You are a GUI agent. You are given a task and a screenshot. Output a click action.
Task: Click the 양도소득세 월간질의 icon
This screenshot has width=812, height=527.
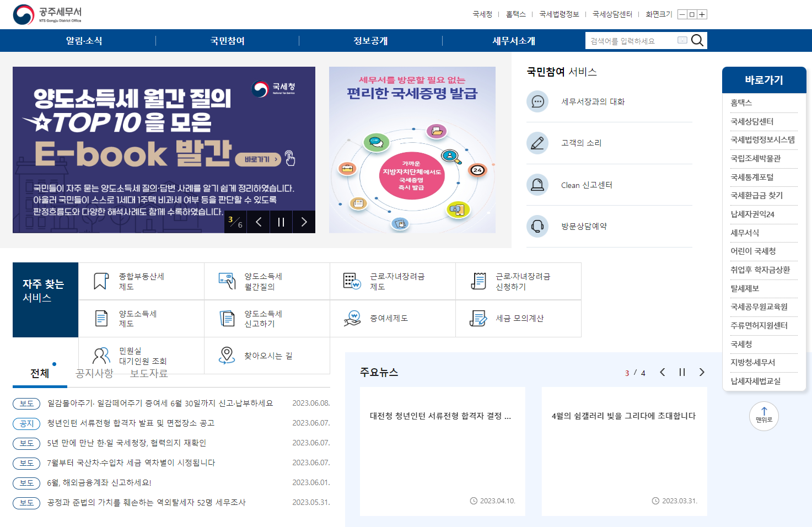(227, 281)
